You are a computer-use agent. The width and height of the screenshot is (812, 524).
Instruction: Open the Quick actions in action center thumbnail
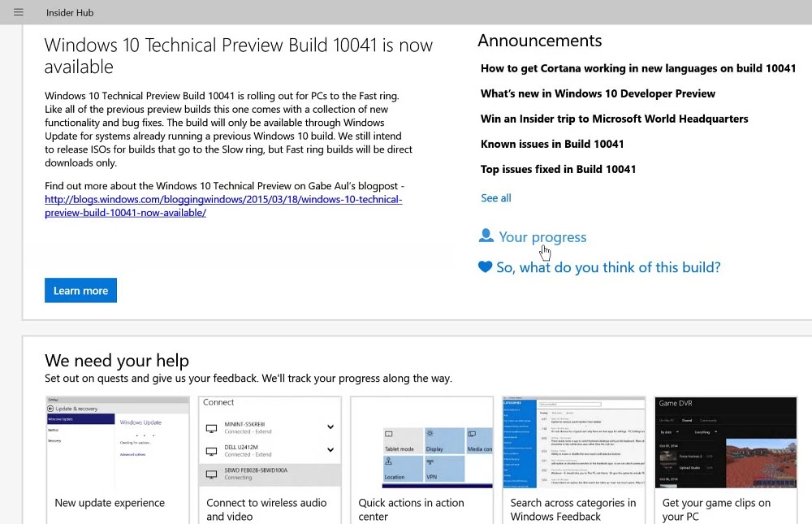click(421, 442)
